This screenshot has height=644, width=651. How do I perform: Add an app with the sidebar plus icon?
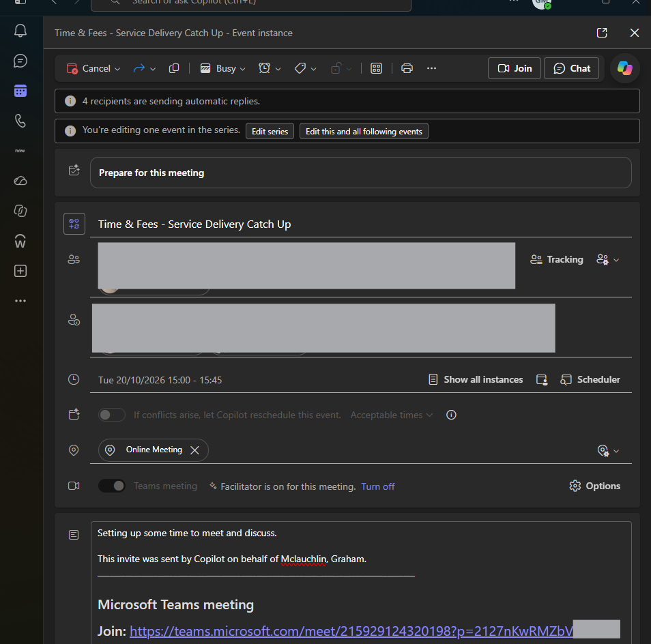20,271
